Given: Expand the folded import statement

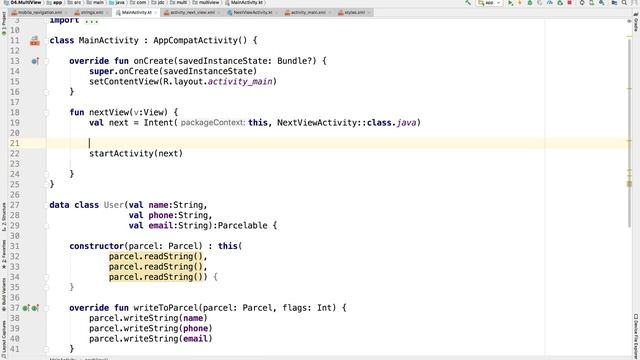Looking at the screenshot, I should point(91,20).
